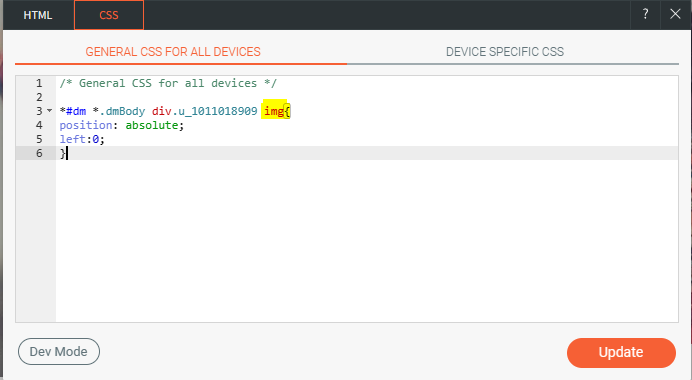Click the *#dm selector on line 3
The image size is (692, 380).
[x=73, y=111]
